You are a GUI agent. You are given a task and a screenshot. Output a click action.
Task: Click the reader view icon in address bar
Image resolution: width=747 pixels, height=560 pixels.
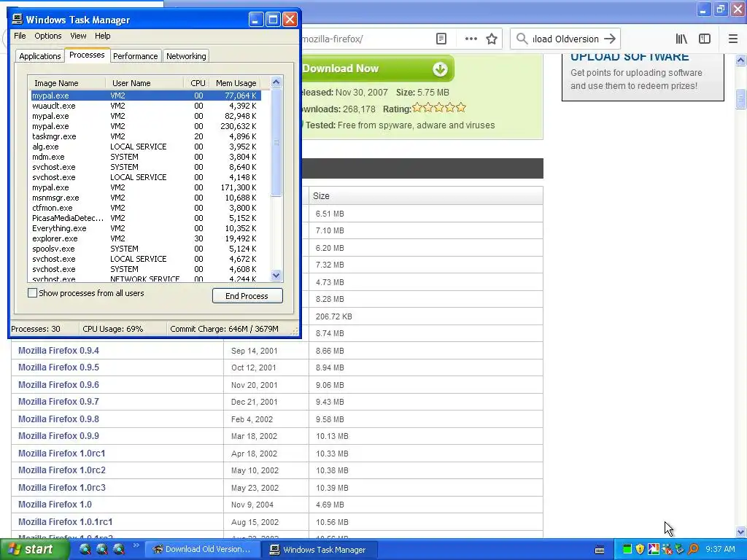coord(441,39)
